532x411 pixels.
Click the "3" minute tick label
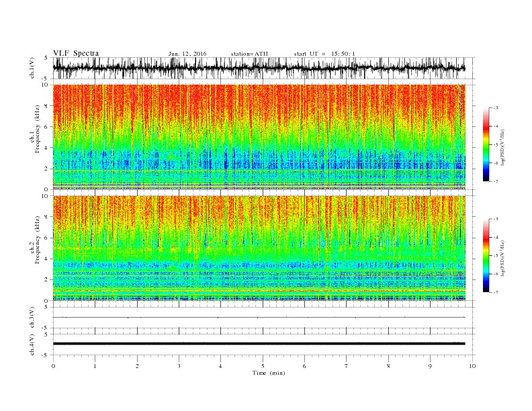coord(179,366)
